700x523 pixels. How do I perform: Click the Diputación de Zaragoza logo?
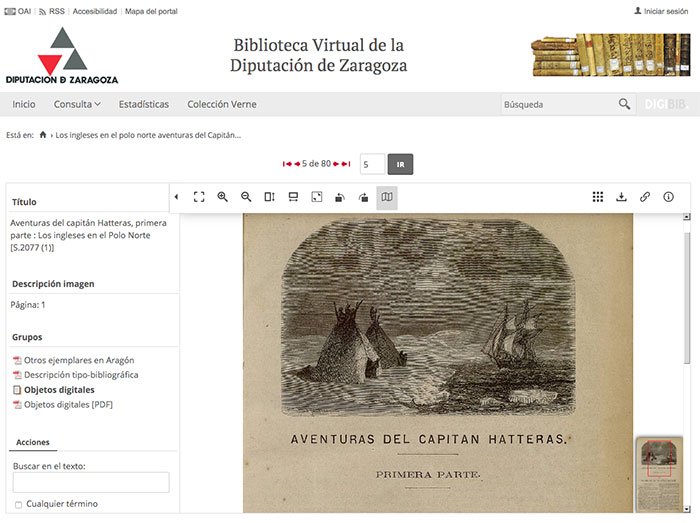coord(62,55)
